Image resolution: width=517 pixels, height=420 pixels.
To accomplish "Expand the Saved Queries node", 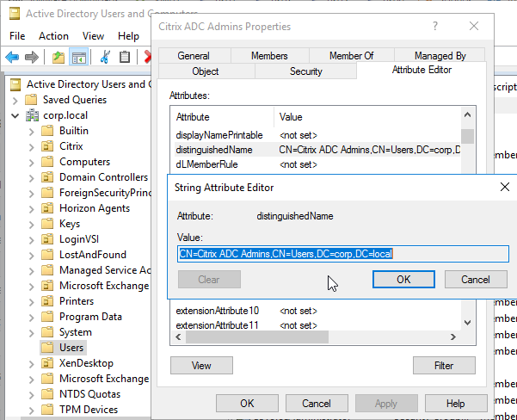I will [x=15, y=101].
